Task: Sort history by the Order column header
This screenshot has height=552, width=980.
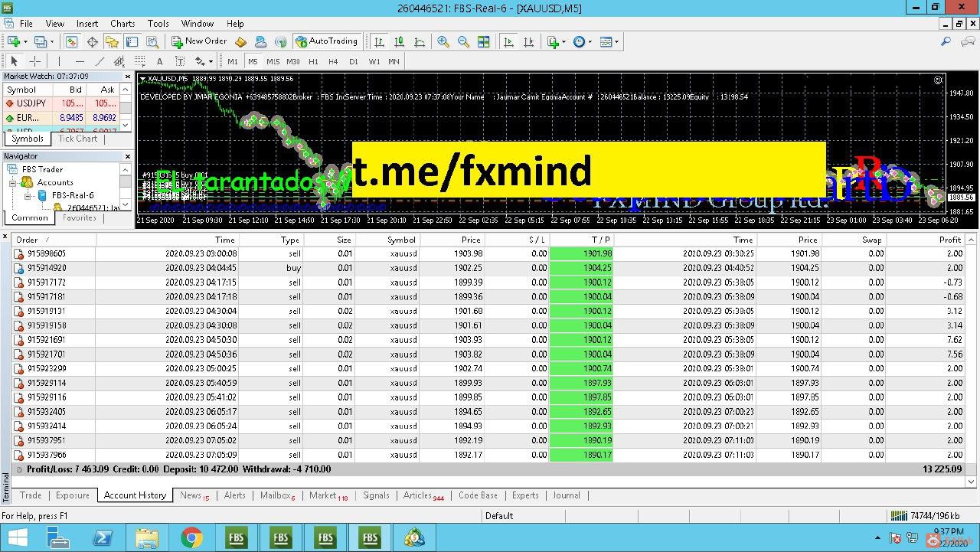Action: 54,240
